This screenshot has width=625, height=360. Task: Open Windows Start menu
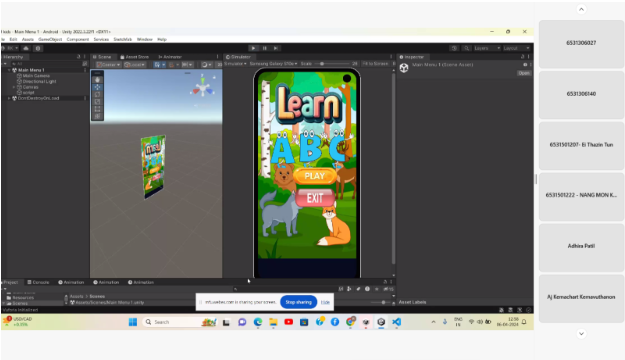(133, 322)
